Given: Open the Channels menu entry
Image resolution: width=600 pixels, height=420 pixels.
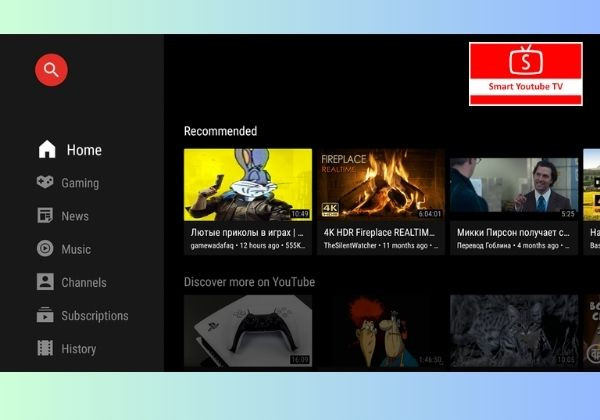Looking at the screenshot, I should pyautogui.click(x=84, y=283).
